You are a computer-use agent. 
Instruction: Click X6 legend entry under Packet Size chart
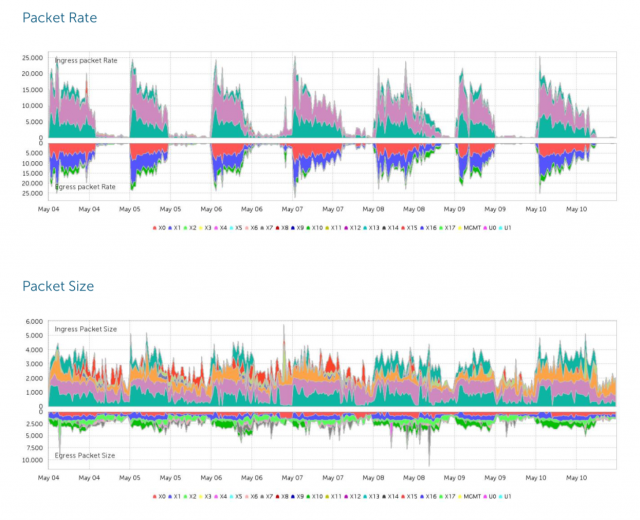pyautogui.click(x=251, y=496)
